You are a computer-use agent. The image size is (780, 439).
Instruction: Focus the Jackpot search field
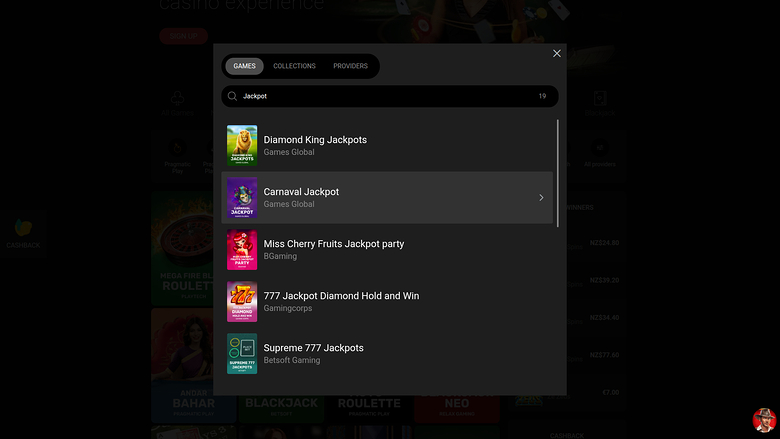(x=390, y=96)
